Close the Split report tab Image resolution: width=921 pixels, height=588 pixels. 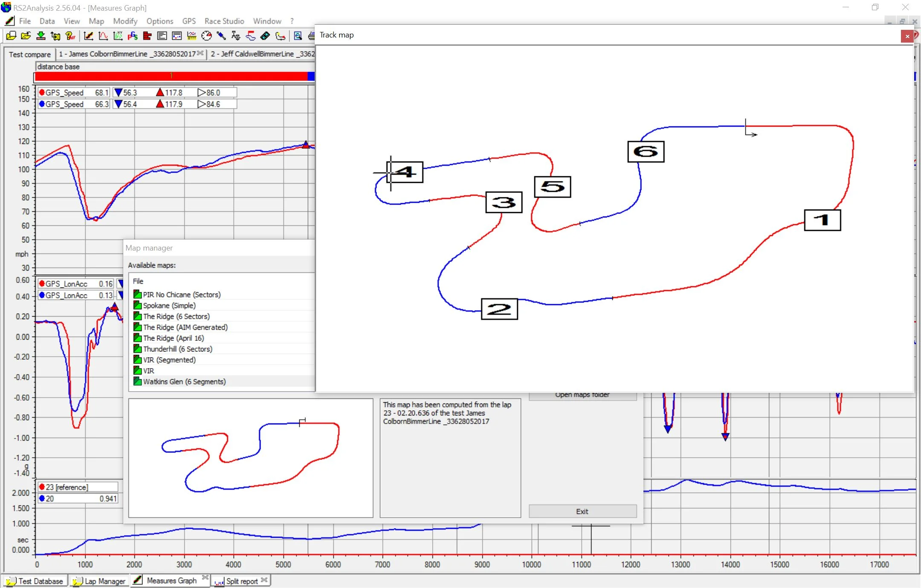click(264, 580)
